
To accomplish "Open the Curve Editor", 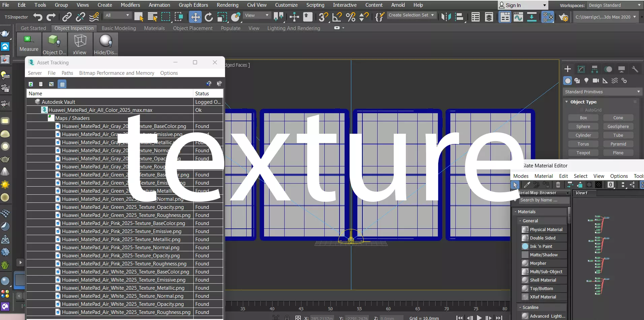I will 518,17.
